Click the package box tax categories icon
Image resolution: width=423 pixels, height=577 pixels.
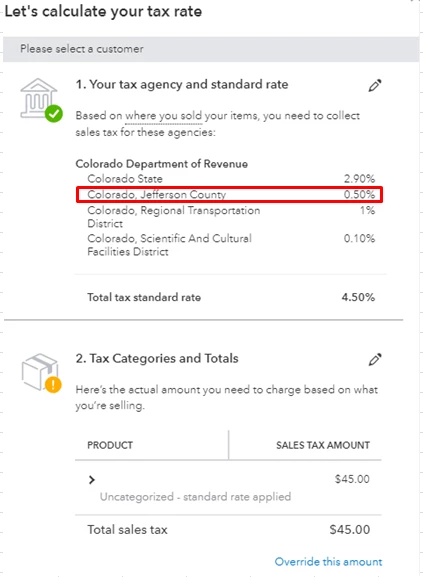coord(39,372)
